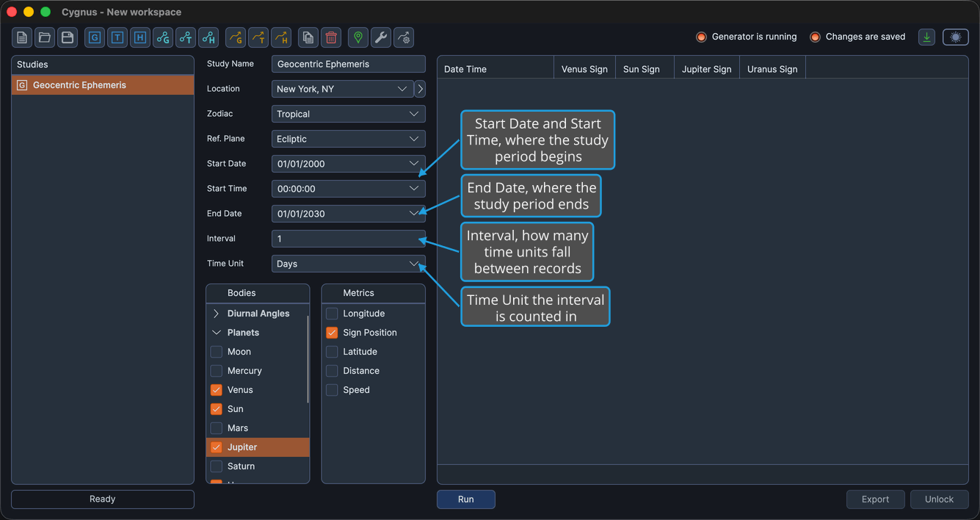Click the Metrics panel header
This screenshot has width=980, height=520.
(373, 293)
